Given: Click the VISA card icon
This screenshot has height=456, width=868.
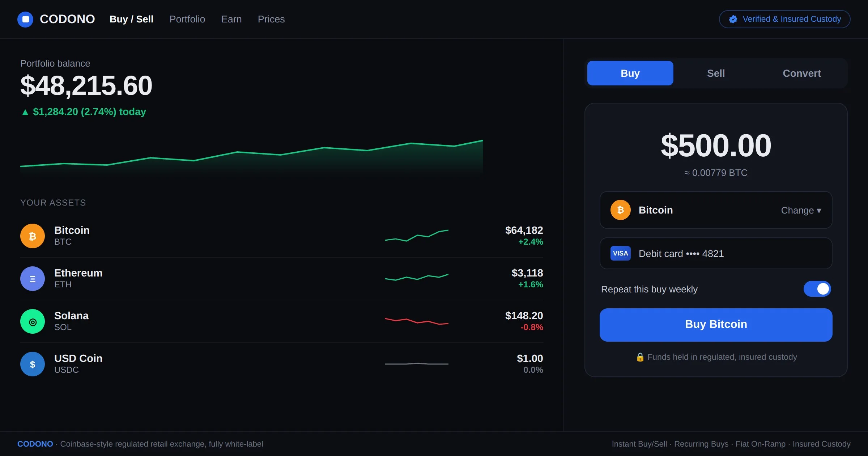Looking at the screenshot, I should (621, 253).
